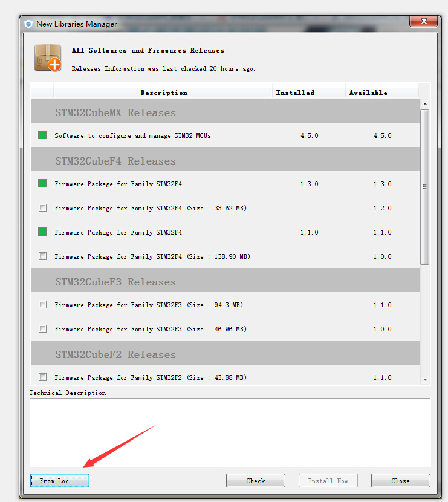Check the STM32F3 94.3 MB package checkbox
Screen dimensions: 448x502
42,304
